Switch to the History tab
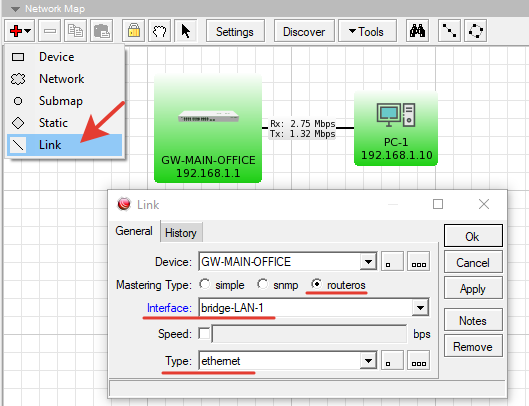Image resolution: width=529 pixels, height=406 pixels. click(x=181, y=233)
